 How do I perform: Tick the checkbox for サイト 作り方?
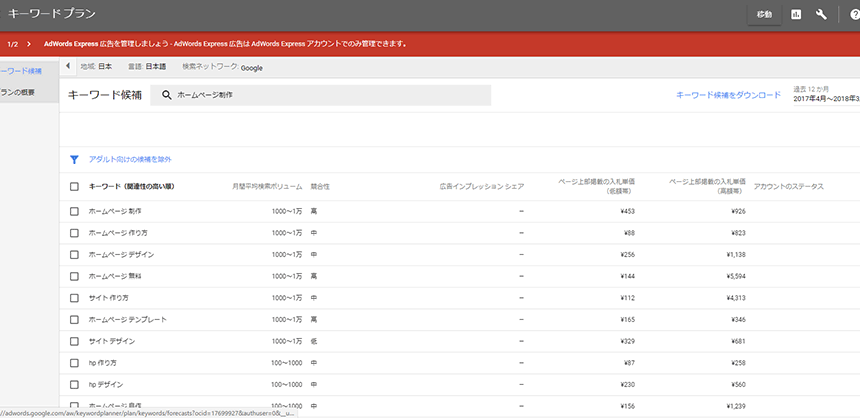(74, 297)
